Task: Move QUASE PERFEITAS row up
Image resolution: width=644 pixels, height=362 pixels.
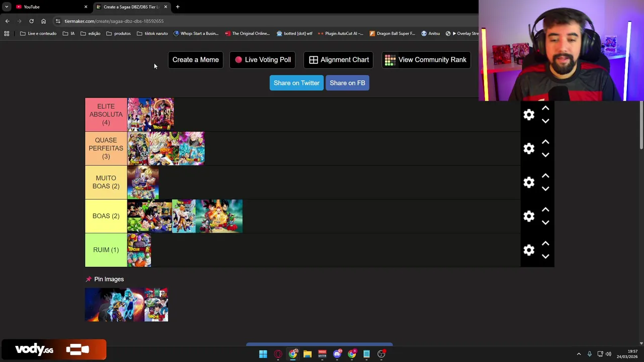Action: point(545,142)
